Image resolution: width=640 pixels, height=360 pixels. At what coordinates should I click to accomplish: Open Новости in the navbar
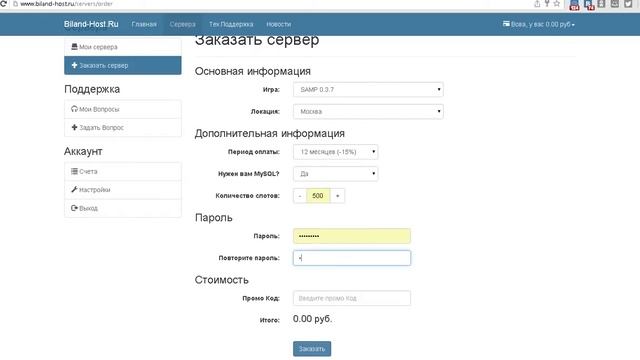click(279, 24)
